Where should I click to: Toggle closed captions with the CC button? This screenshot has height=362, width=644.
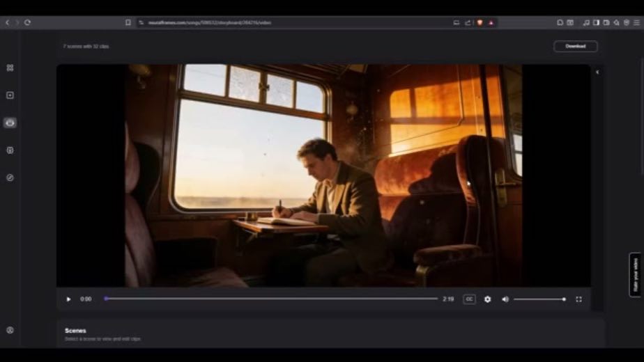point(469,299)
